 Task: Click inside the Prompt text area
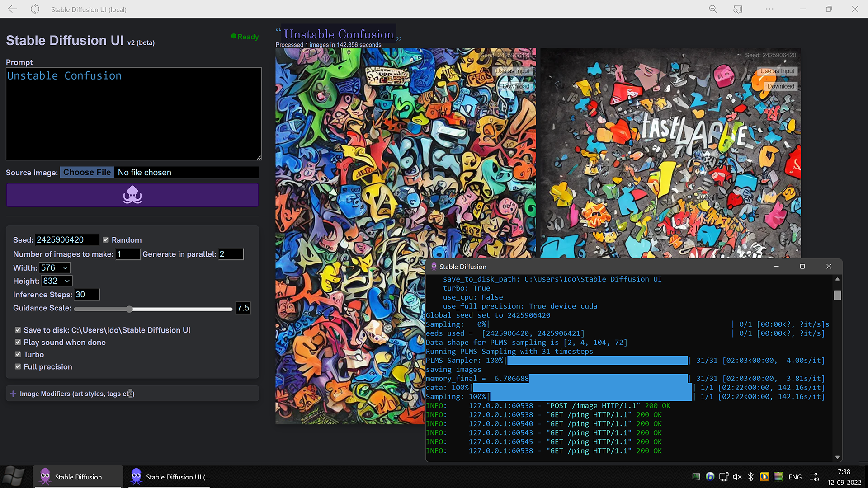pyautogui.click(x=133, y=113)
